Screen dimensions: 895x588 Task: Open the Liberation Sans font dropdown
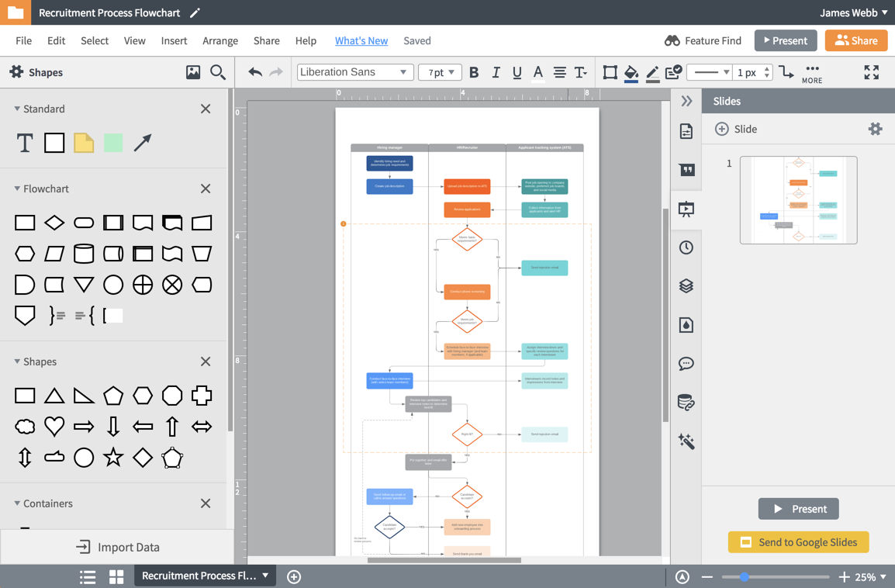click(354, 72)
